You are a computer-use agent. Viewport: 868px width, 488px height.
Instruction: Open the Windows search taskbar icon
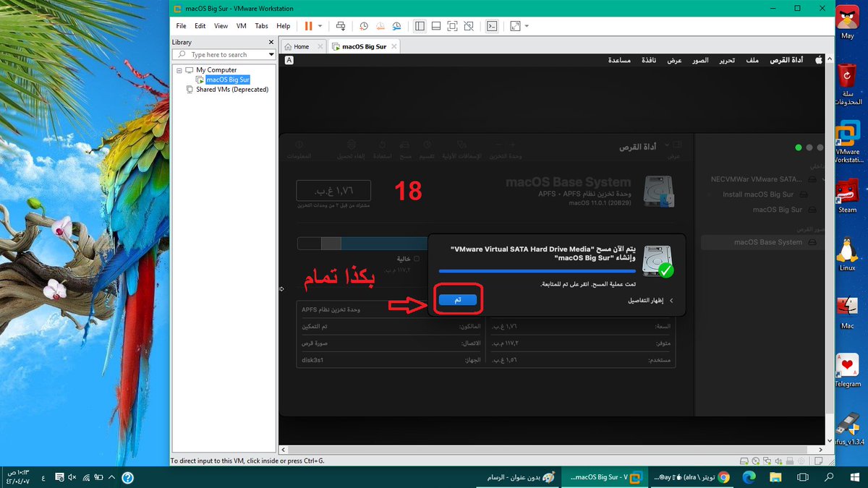coord(829,477)
